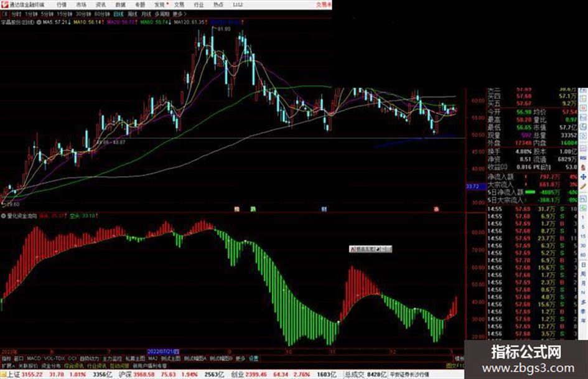
Task: Click the round icon beside 量化资金流向
Action: pos(4,216)
